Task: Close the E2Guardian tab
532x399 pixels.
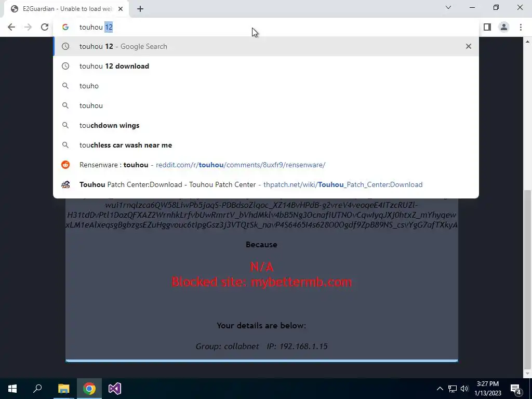Action: [121, 9]
